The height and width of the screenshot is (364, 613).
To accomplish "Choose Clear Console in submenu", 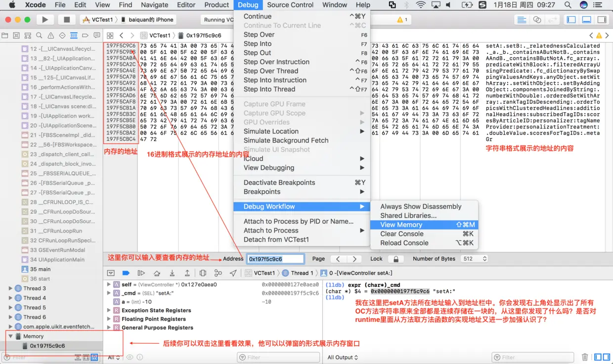I will pyautogui.click(x=423, y=234).
